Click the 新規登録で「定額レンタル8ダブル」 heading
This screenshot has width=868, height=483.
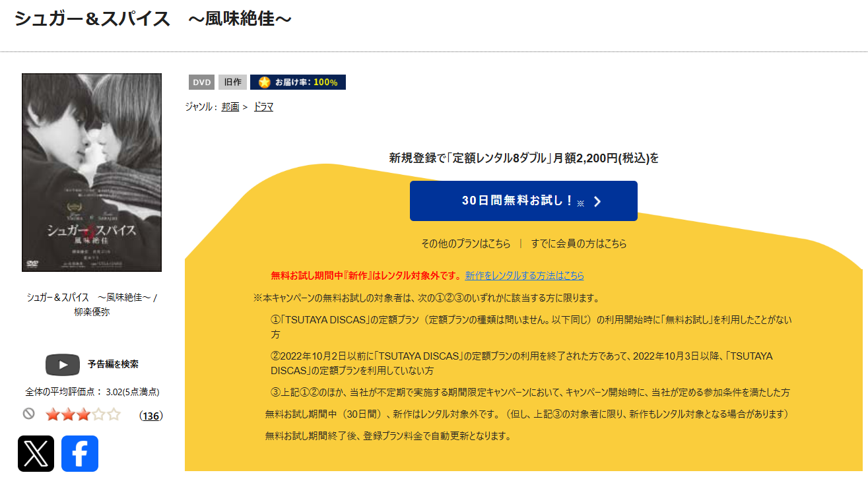point(523,158)
